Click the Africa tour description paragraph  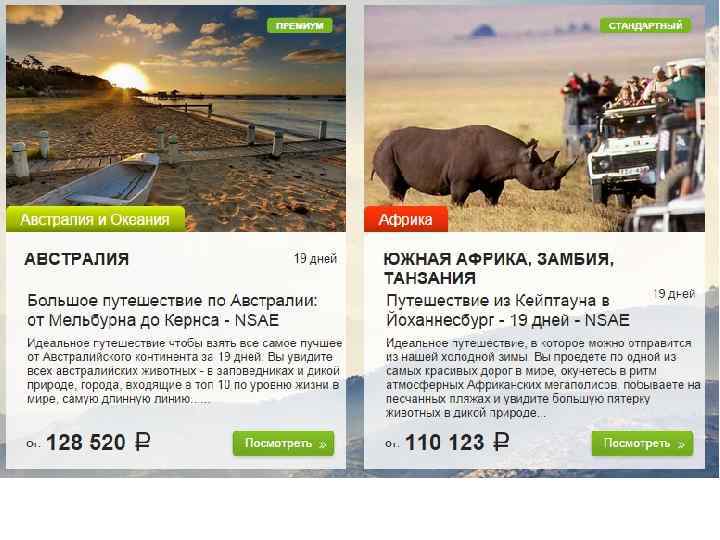point(544,378)
